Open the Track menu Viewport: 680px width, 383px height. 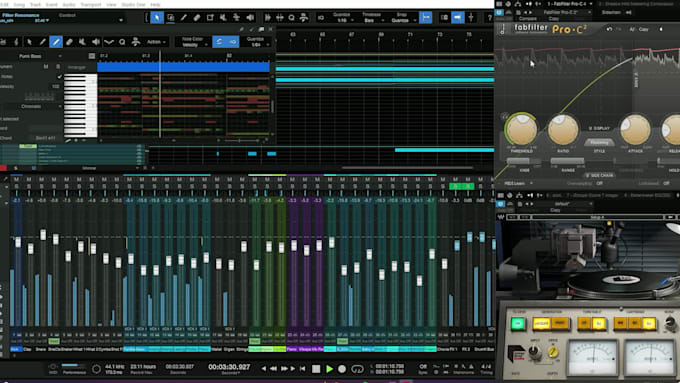pos(36,4)
